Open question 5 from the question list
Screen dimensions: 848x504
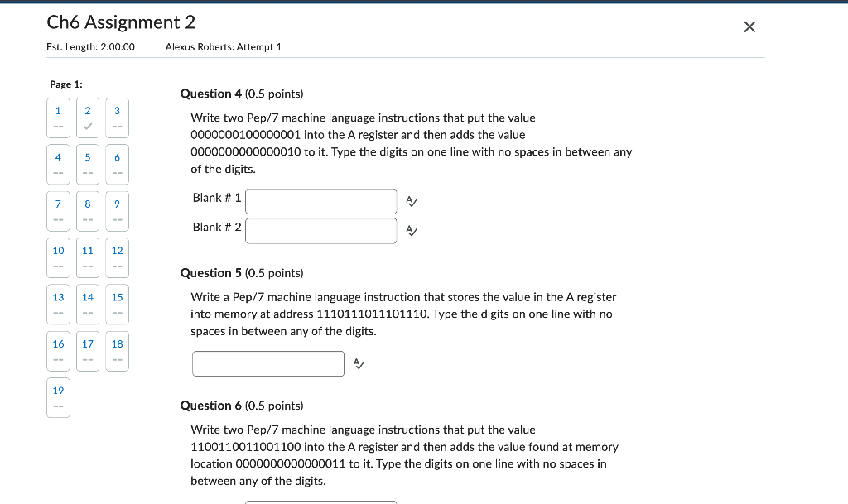click(87, 164)
